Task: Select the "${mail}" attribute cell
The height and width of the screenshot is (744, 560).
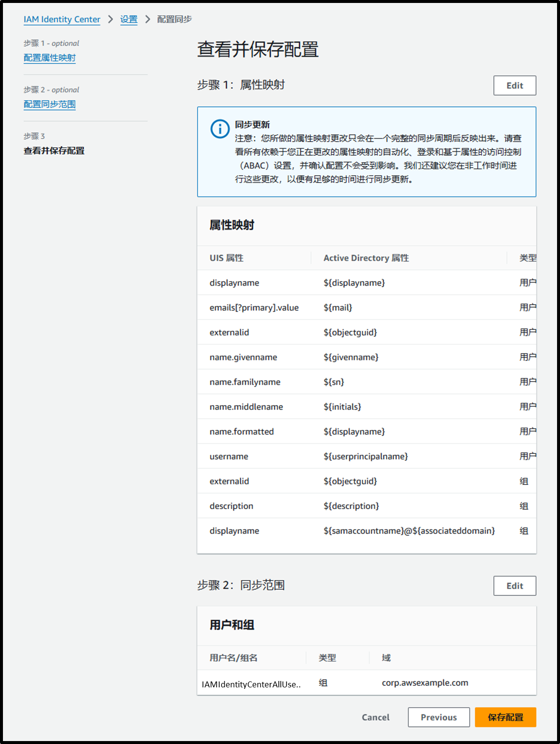Action: click(338, 308)
